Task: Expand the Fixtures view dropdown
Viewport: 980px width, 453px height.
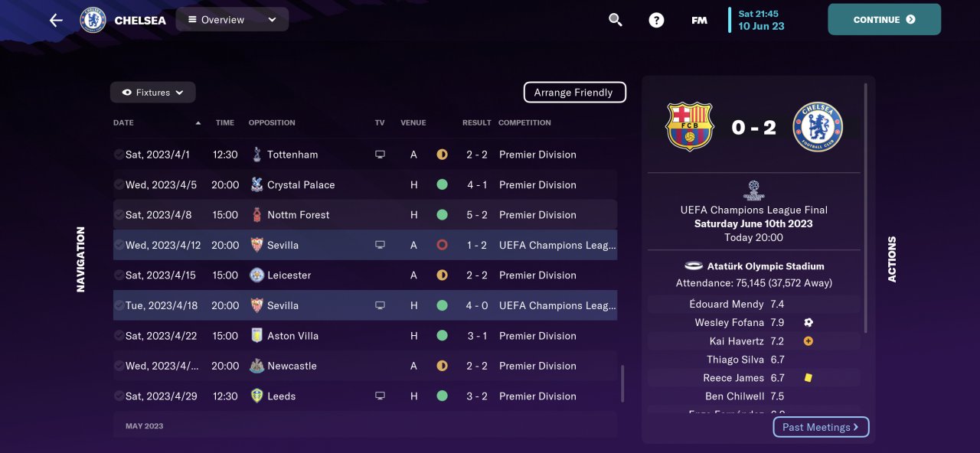Action: [x=153, y=93]
